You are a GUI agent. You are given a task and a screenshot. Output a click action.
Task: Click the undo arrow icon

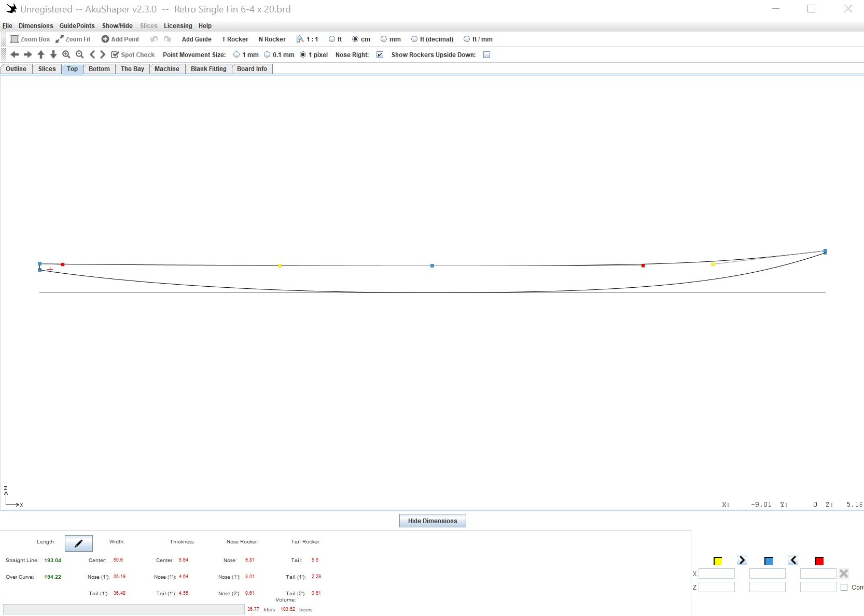click(x=154, y=39)
